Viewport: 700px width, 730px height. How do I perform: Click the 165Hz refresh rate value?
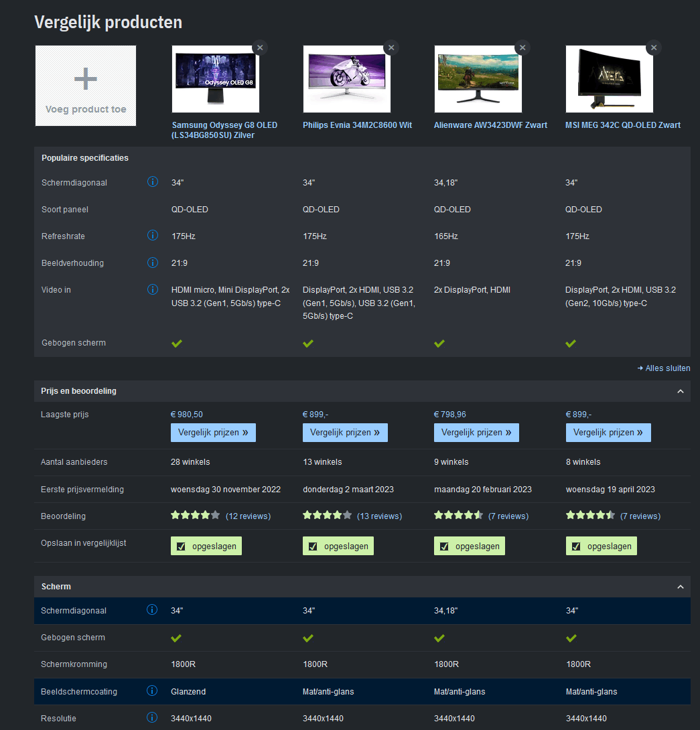[x=446, y=236]
